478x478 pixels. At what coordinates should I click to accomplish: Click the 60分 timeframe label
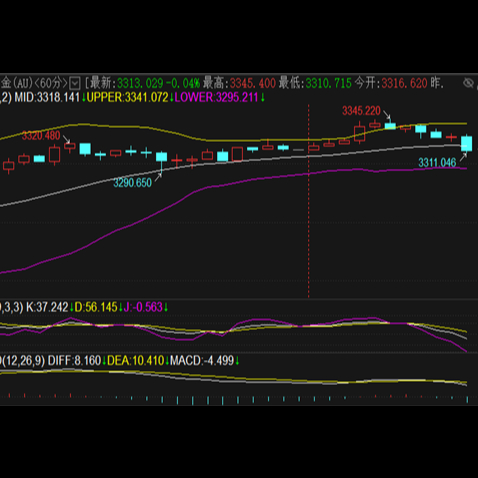point(50,83)
